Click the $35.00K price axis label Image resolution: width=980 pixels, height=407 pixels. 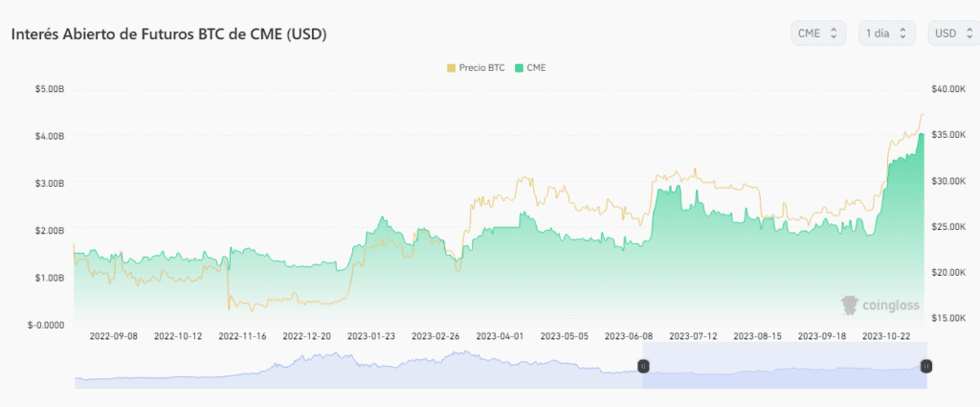click(948, 135)
